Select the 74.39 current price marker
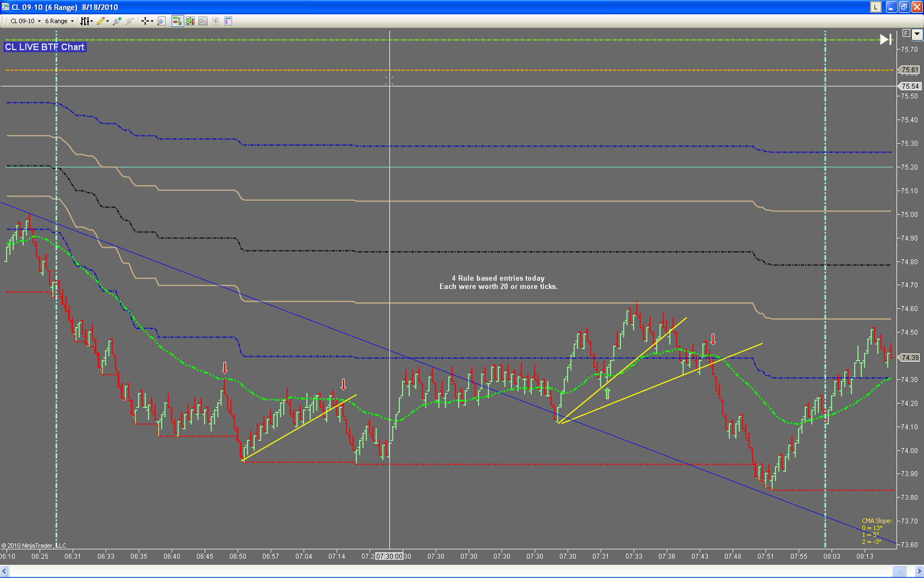The image size is (924, 578). click(x=910, y=358)
